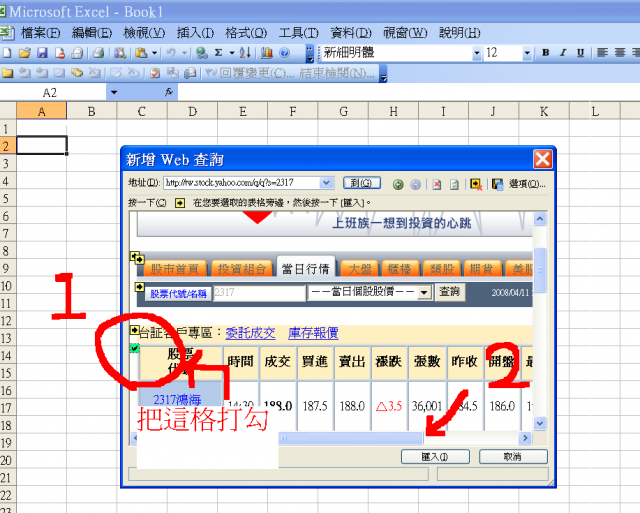Click the stock code input field showing 2317
The image size is (640, 513).
pos(259,293)
